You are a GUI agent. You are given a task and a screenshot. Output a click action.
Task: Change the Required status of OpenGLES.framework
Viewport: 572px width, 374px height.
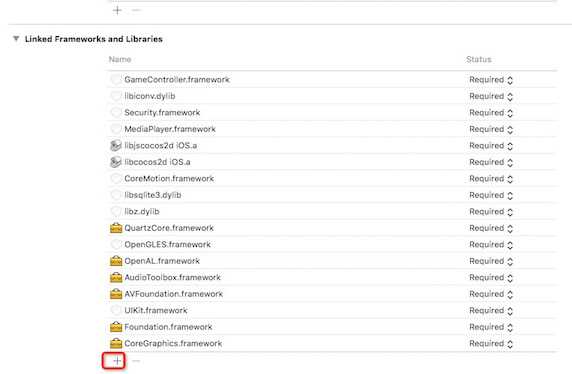(x=491, y=244)
